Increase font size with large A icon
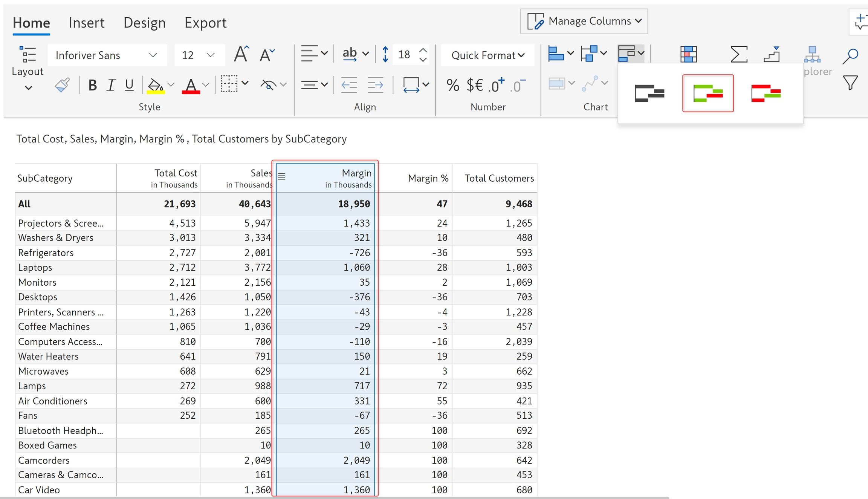The height and width of the screenshot is (499, 868). pos(241,55)
